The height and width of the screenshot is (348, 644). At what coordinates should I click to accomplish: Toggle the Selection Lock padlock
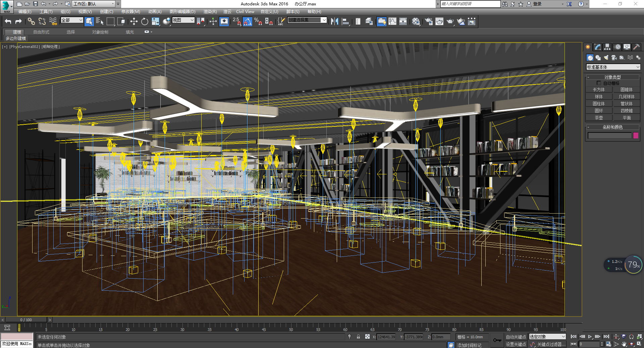point(358,337)
